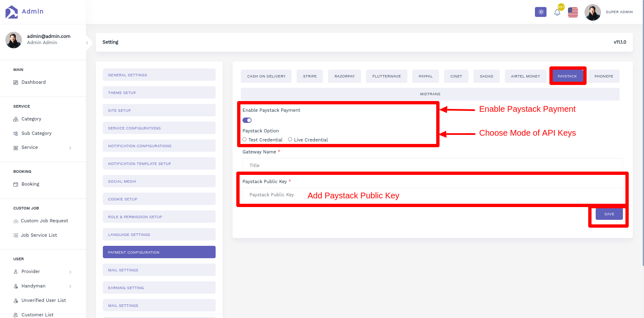Toggle the light/dark theme sun icon

coord(541,12)
